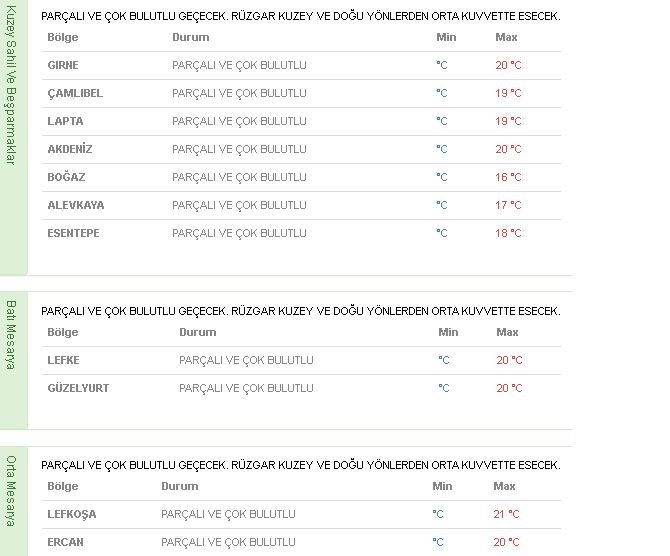This screenshot has width=670, height=556.
Task: Choose the AKDENİZ region entry
Action: point(70,149)
